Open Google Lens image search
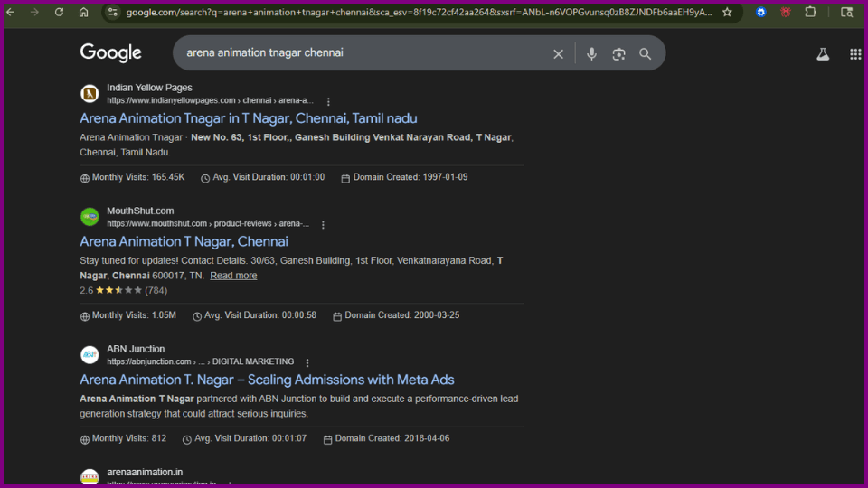 coord(618,54)
